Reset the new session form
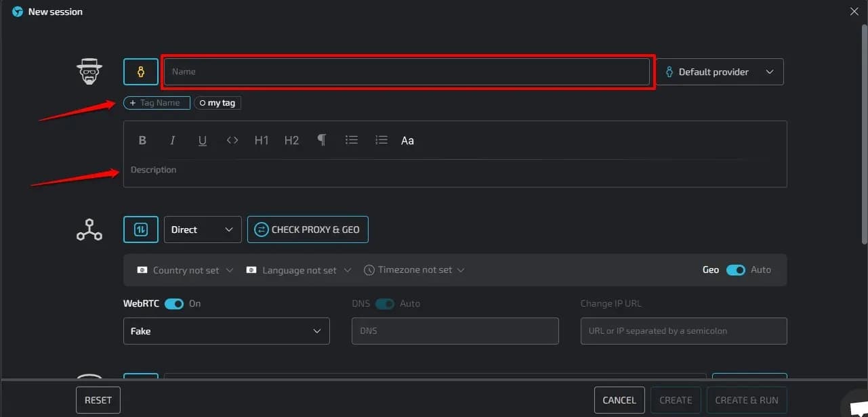 tap(98, 399)
